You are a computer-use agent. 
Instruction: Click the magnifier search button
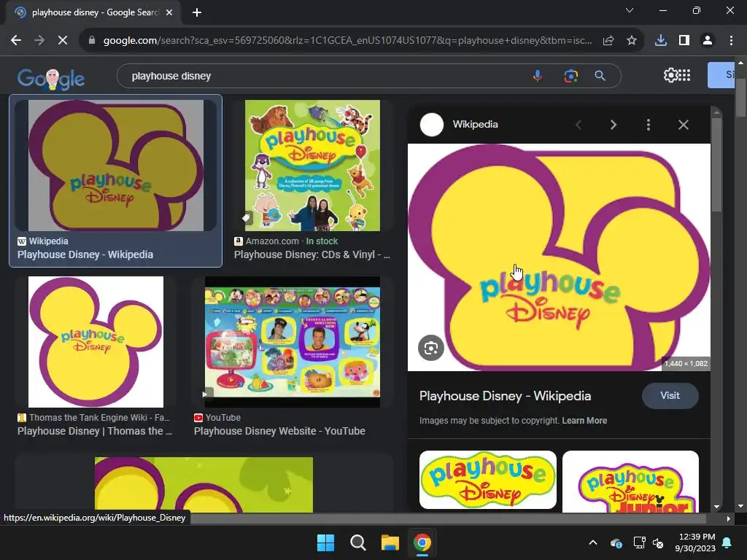(x=600, y=76)
